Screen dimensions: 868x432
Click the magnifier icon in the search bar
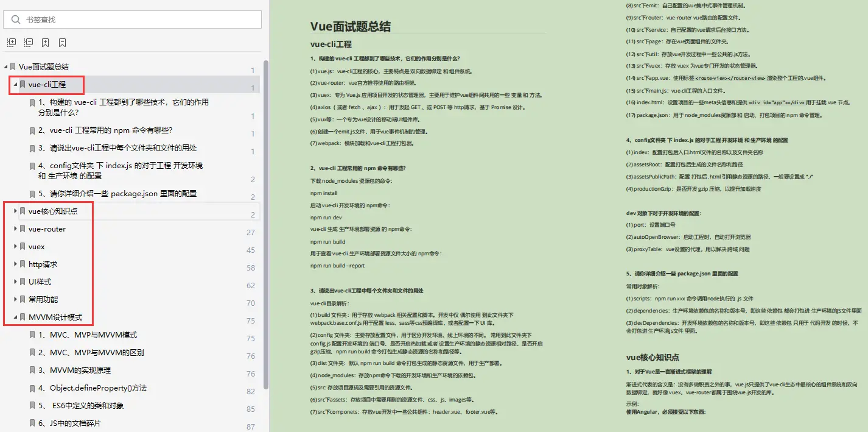point(15,19)
